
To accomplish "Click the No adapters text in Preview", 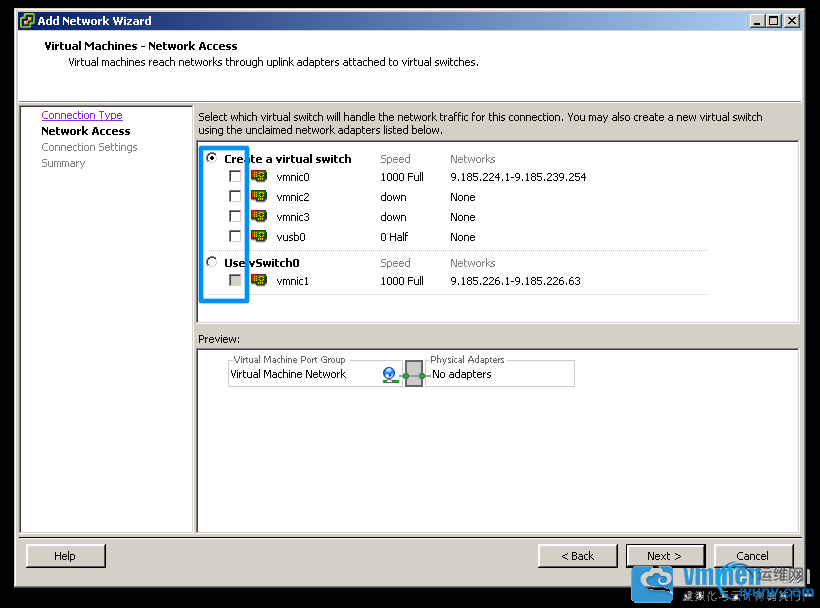I will 462,374.
